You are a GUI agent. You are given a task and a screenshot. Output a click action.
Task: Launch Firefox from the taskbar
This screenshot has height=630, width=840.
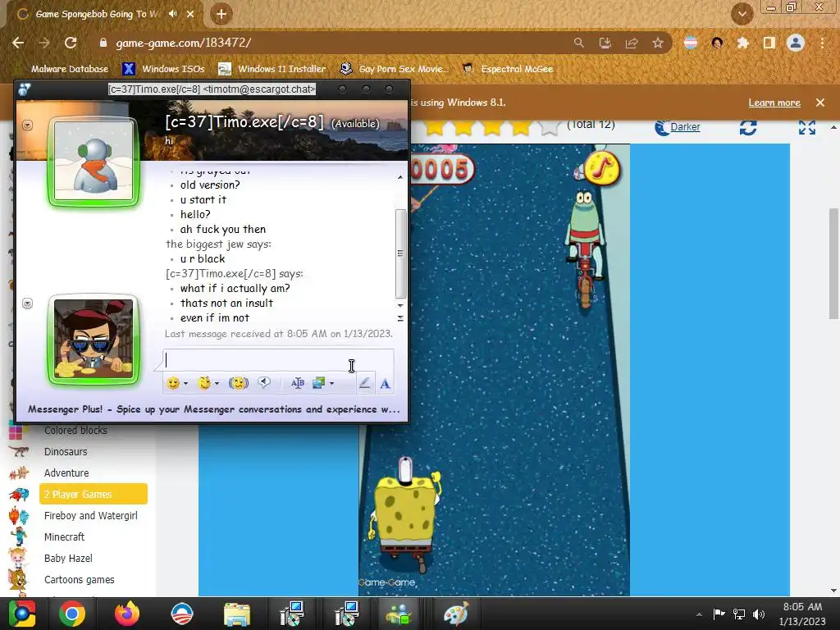(x=127, y=614)
